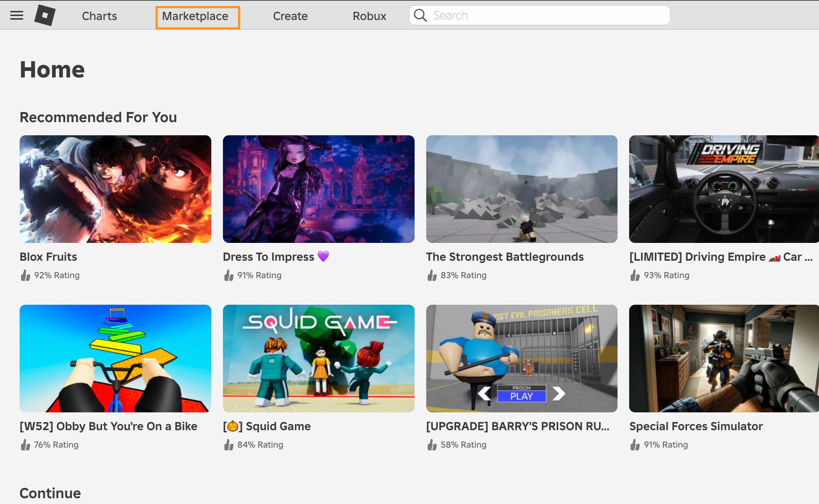Click Special Forces Simulator title
The height and width of the screenshot is (504, 819).
696,426
